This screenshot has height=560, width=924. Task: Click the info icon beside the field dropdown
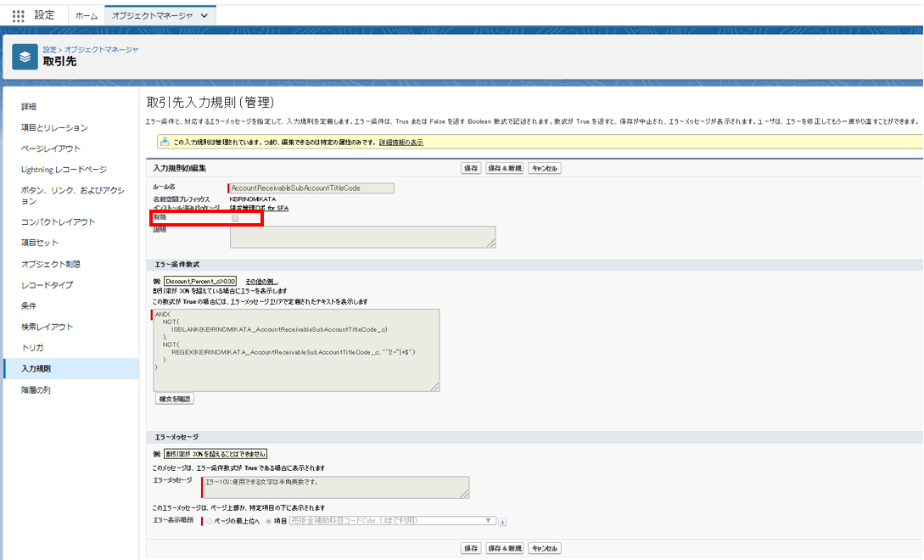(x=503, y=522)
